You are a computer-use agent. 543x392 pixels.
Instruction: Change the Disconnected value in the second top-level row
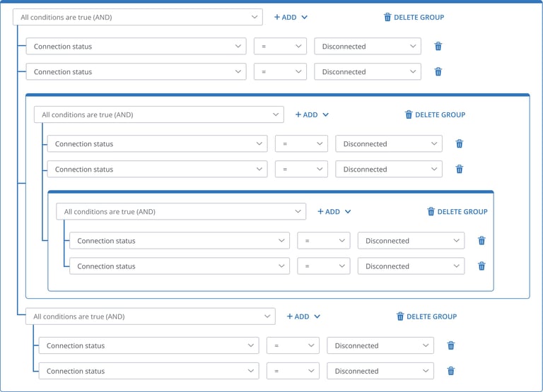[x=368, y=71]
